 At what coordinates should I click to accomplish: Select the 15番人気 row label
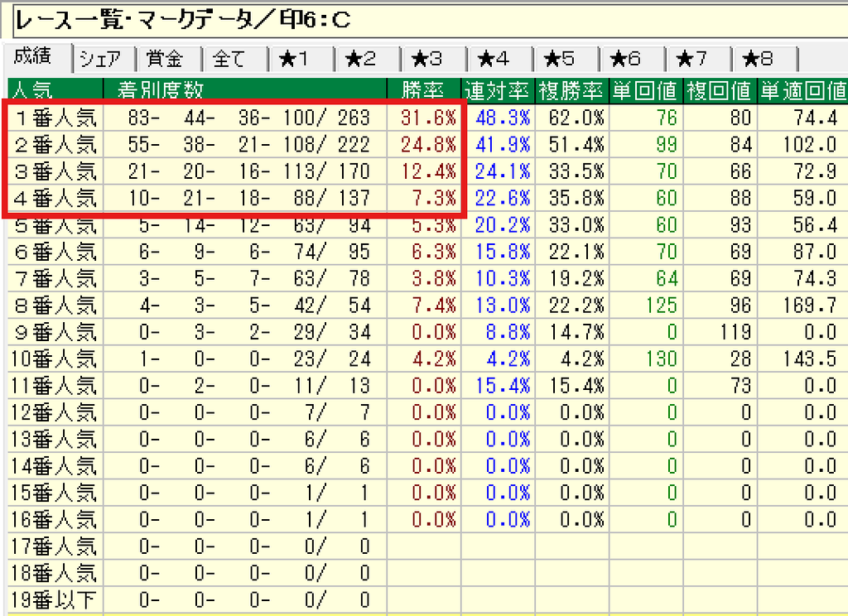pyautogui.click(x=55, y=493)
